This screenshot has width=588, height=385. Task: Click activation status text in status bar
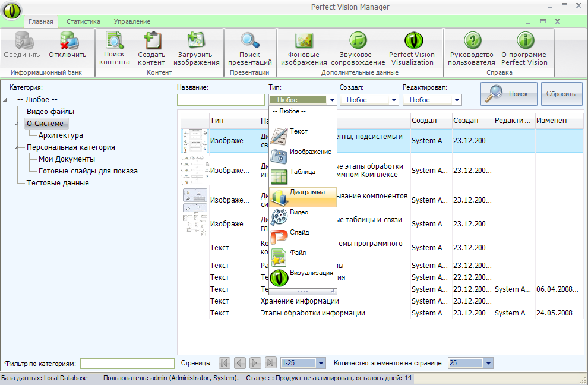pyautogui.click(x=329, y=378)
